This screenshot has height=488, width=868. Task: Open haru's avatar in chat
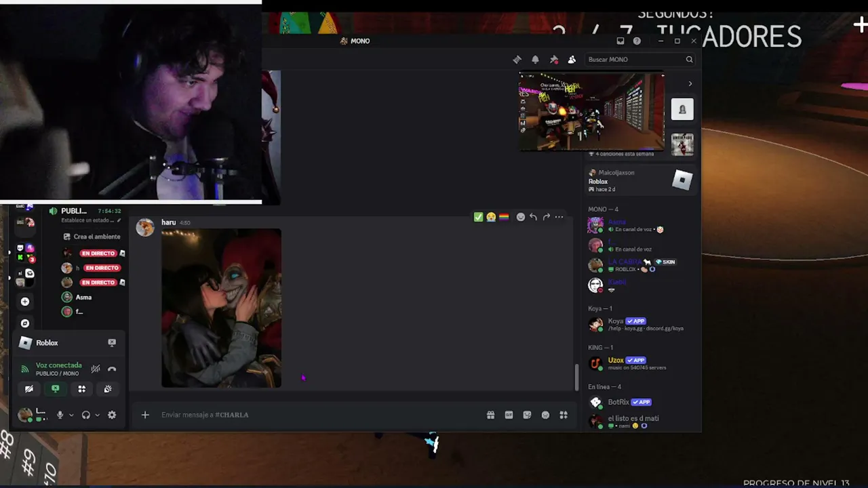tap(145, 227)
